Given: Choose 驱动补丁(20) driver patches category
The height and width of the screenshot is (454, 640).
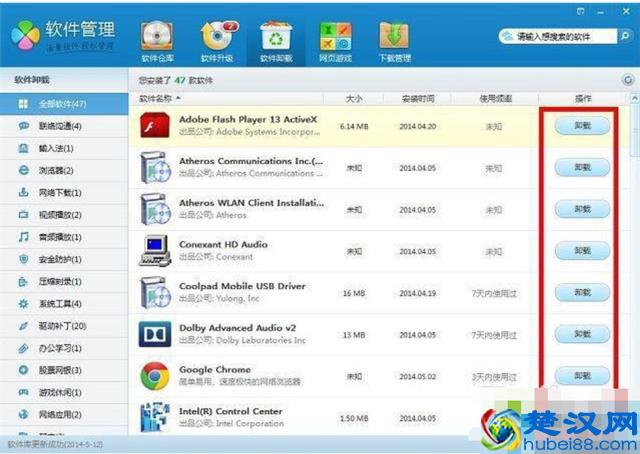Looking at the screenshot, I should pos(64,326).
